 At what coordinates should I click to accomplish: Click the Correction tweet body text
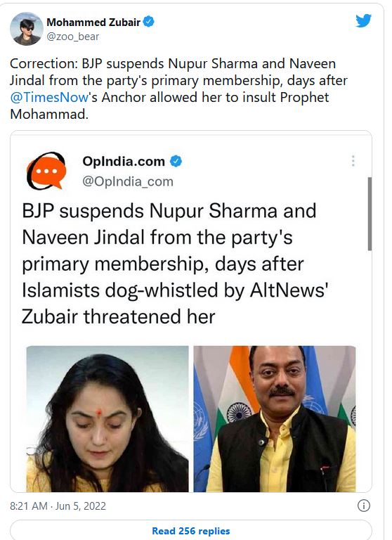pyautogui.click(x=178, y=89)
